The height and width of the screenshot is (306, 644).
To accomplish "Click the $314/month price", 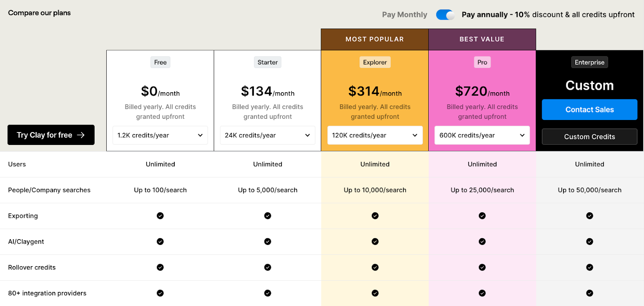I will coord(375,91).
